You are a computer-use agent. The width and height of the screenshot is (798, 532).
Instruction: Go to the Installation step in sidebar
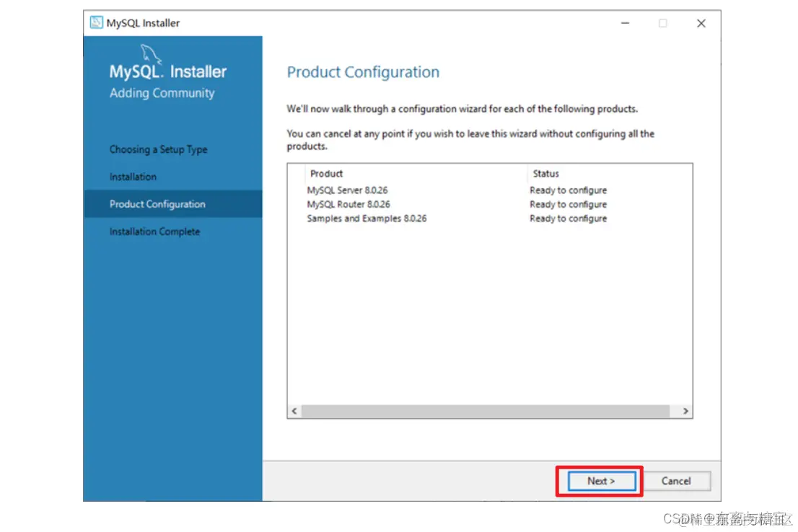133,177
